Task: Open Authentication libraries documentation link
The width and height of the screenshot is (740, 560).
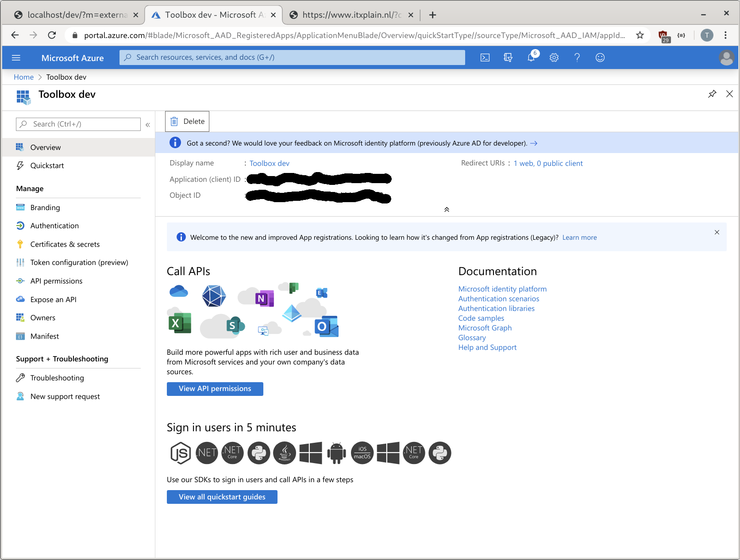Action: pyautogui.click(x=496, y=308)
